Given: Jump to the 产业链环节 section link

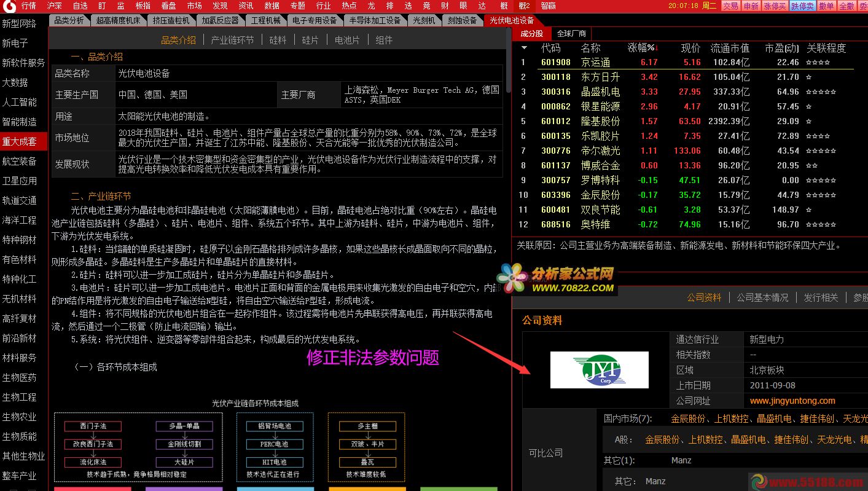Looking at the screenshot, I should pos(232,40).
